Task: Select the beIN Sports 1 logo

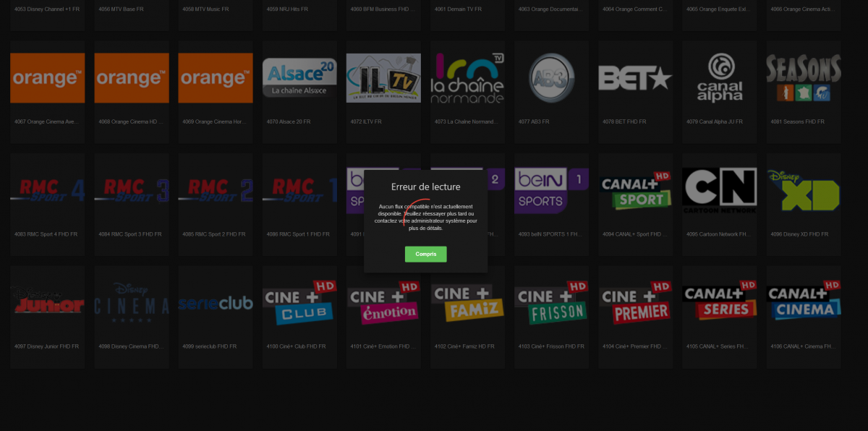Action: click(x=551, y=190)
